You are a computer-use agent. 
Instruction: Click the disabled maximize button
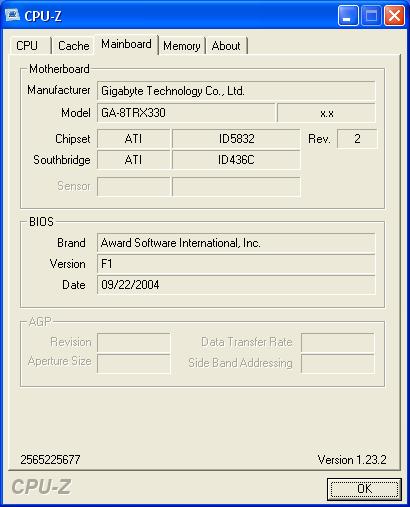coord(371,15)
